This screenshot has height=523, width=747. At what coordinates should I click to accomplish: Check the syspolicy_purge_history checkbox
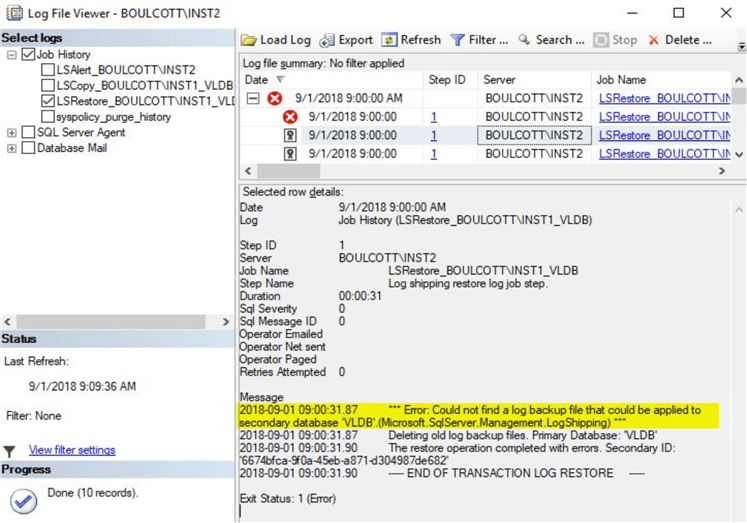[48, 116]
